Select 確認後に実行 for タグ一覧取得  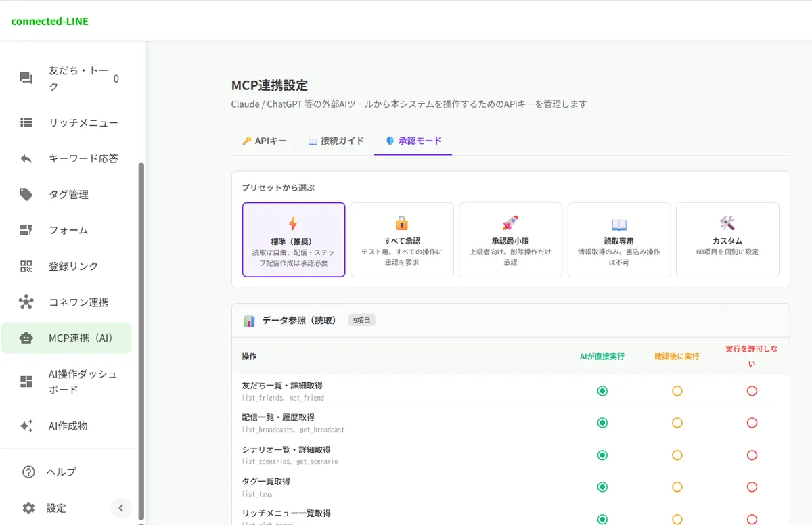click(x=677, y=487)
